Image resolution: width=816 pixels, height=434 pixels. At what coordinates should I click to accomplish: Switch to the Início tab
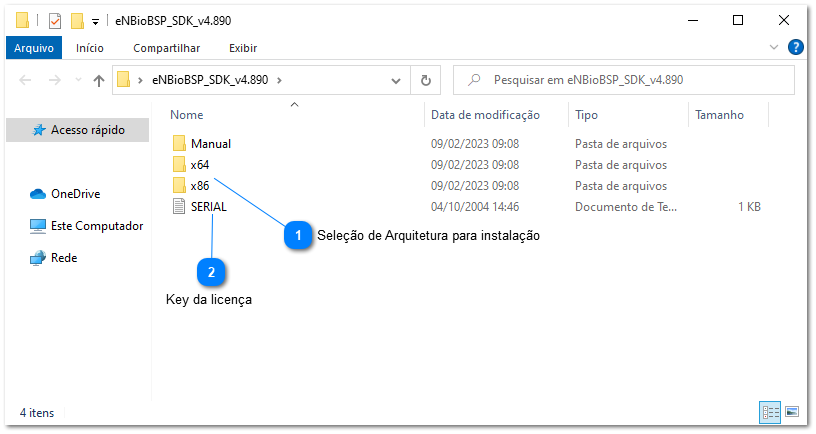click(x=90, y=48)
